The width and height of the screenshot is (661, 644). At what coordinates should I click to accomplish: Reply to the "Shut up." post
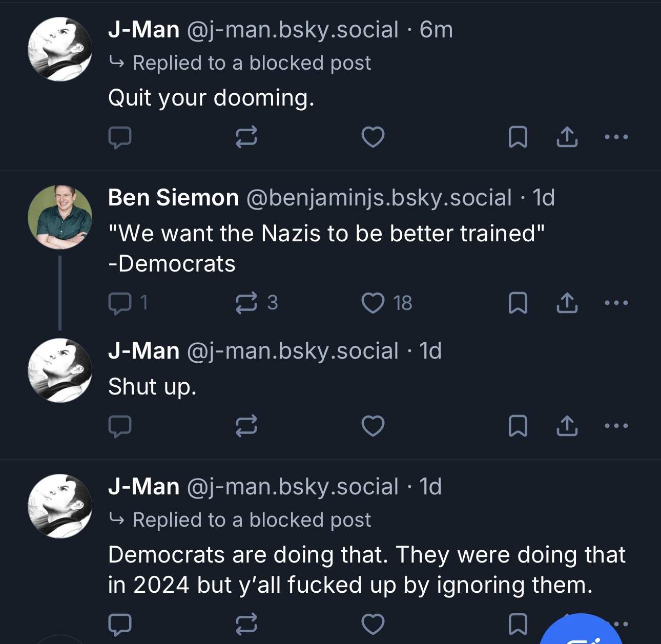120,426
